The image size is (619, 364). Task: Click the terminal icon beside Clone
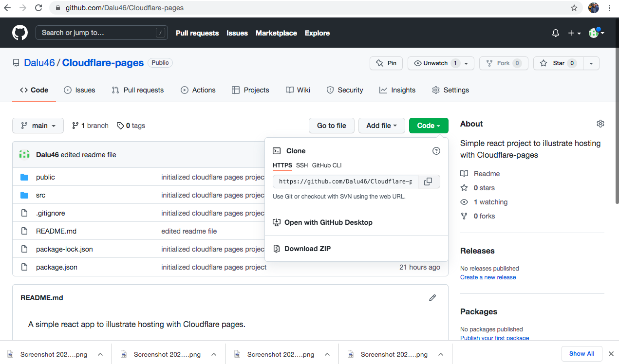click(x=277, y=151)
